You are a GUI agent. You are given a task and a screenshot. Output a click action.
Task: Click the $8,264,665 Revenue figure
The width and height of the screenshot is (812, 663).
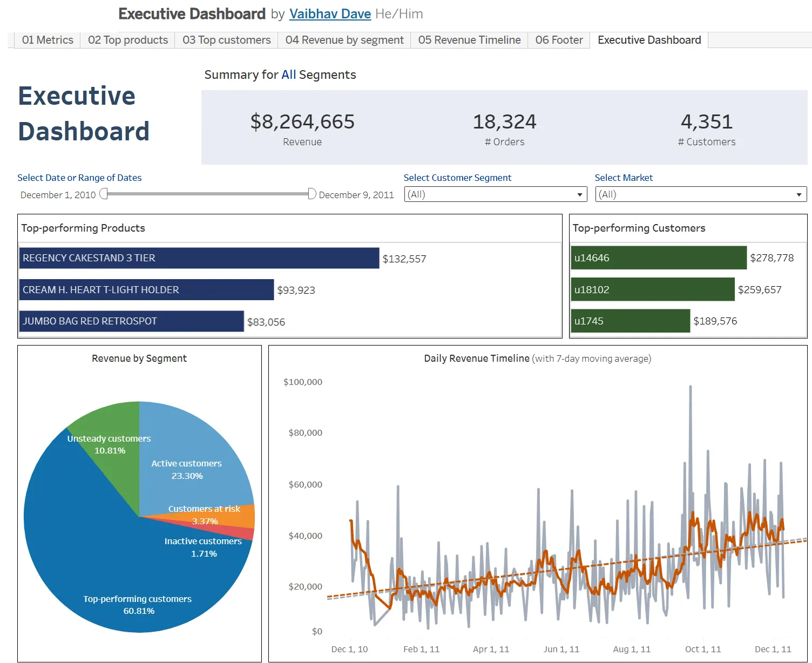(302, 122)
